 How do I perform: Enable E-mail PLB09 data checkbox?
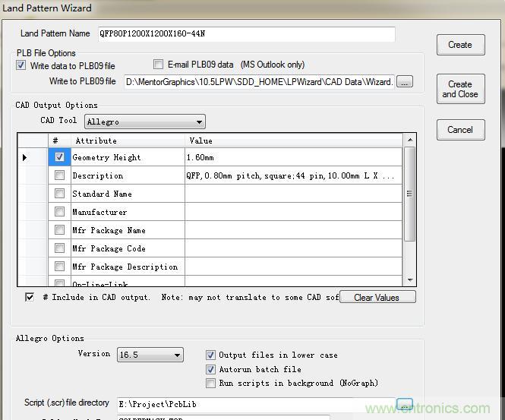pyautogui.click(x=159, y=65)
